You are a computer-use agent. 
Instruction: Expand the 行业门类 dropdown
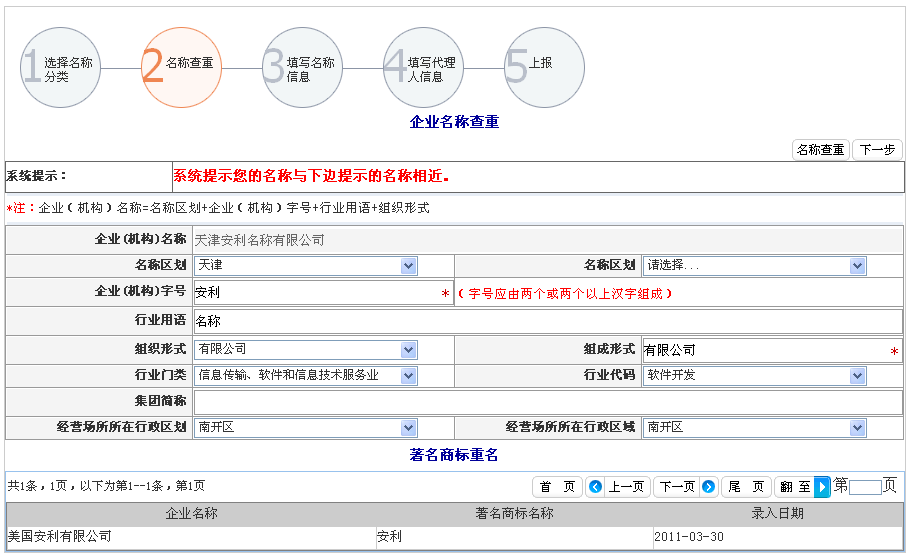click(x=305, y=376)
